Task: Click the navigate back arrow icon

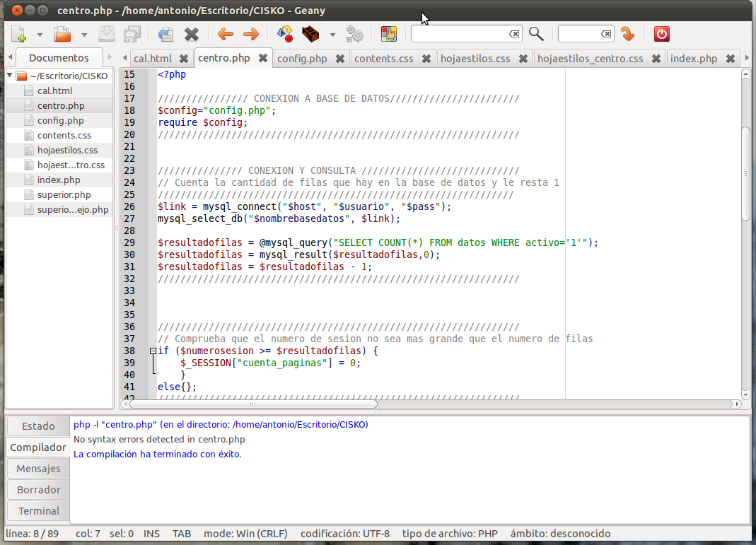Action: (x=226, y=34)
